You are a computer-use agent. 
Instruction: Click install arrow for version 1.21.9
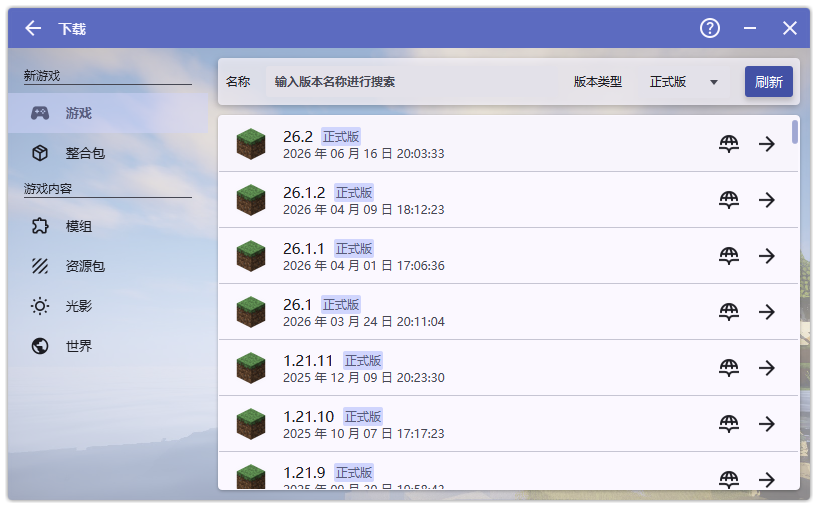(x=767, y=479)
